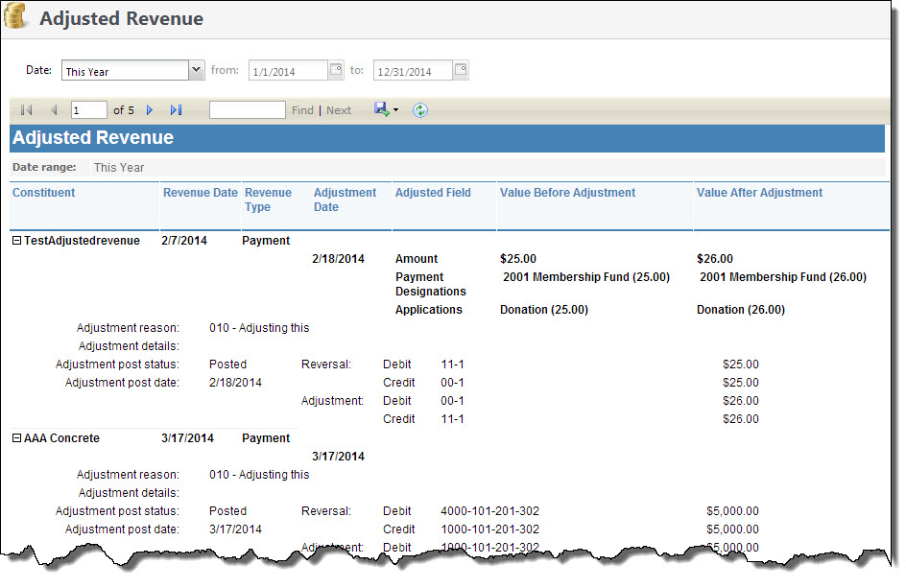Click the 'of 5' page count

pyautogui.click(x=124, y=109)
